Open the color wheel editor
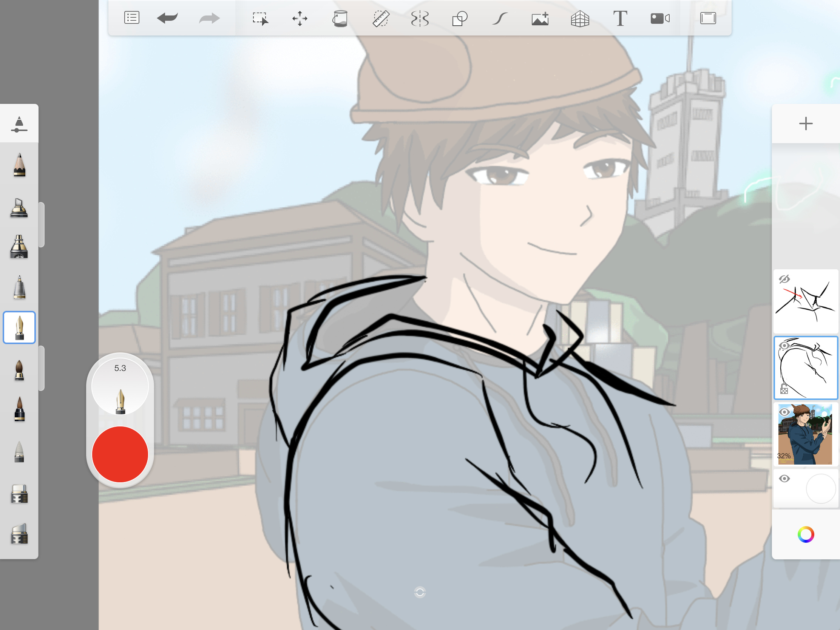Image resolution: width=840 pixels, height=630 pixels. click(806, 535)
